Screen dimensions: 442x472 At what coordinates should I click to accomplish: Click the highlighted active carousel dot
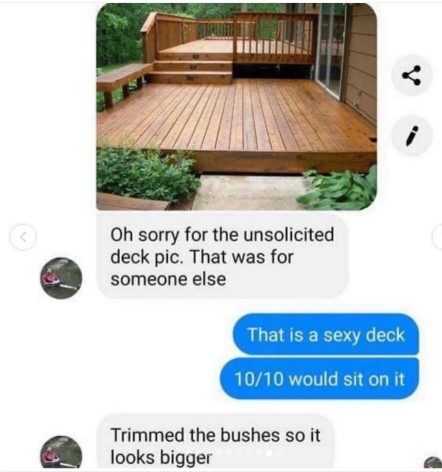pyautogui.click(x=269, y=453)
